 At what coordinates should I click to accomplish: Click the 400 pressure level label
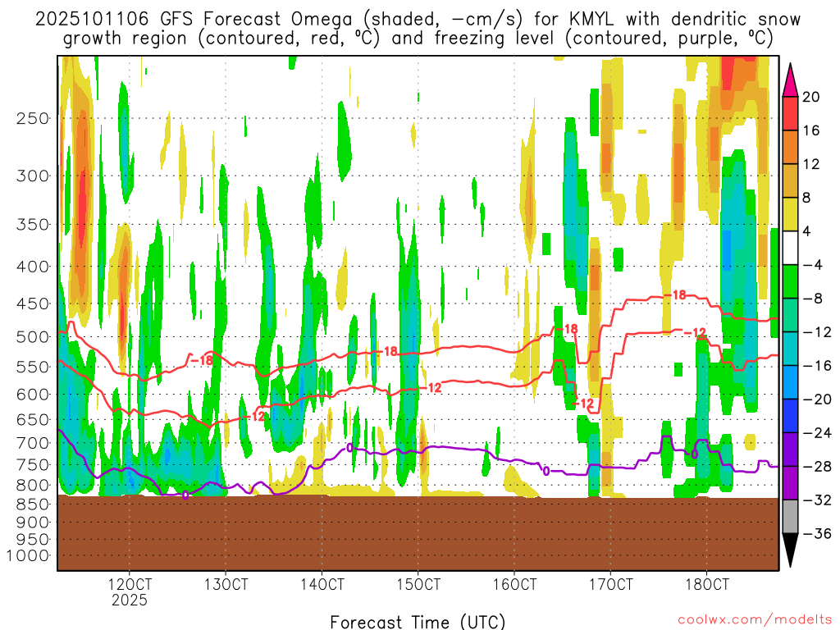tap(33, 267)
